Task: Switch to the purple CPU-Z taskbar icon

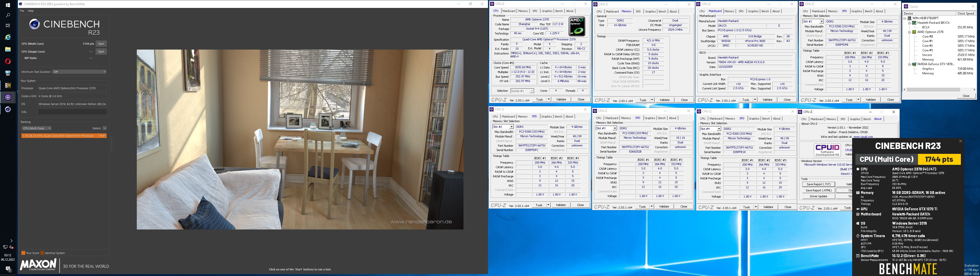Action: [8, 97]
